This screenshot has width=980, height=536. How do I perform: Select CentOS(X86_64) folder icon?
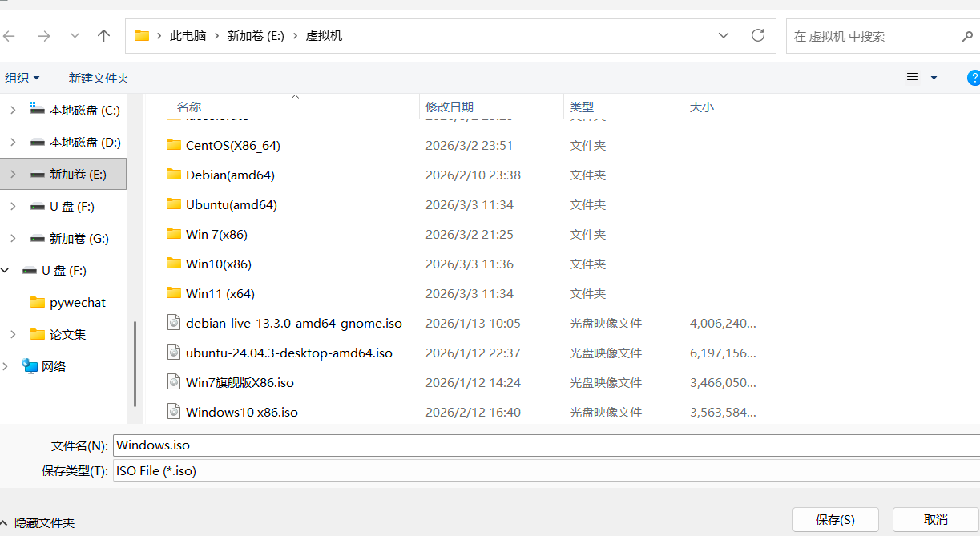[174, 145]
